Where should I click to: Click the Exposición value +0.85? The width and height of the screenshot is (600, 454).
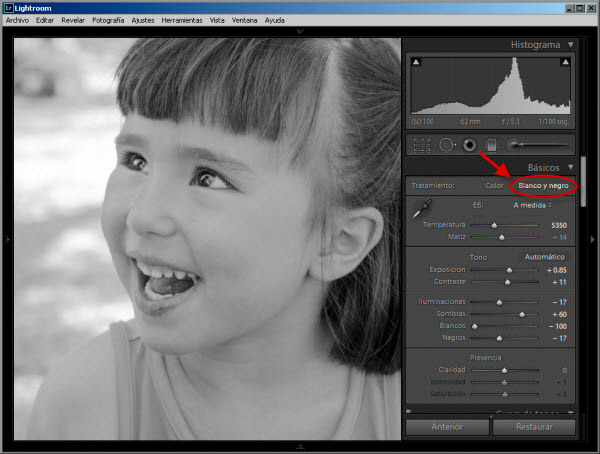556,270
